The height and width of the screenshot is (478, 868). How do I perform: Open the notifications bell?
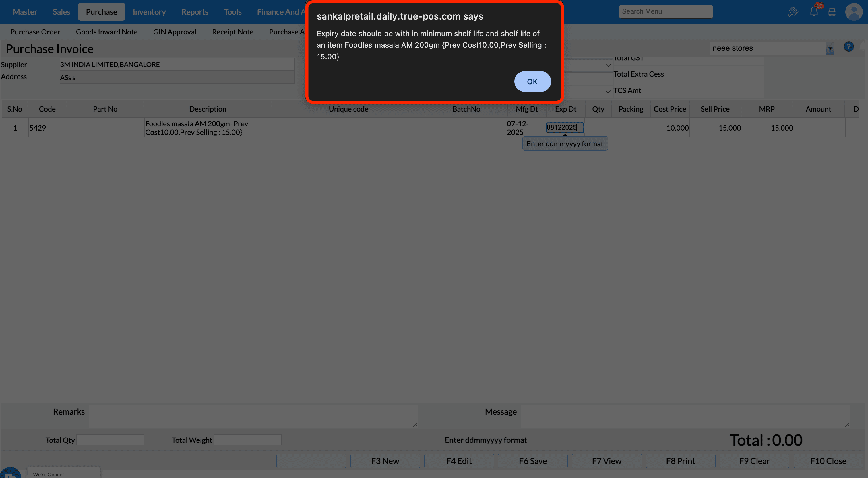click(x=814, y=12)
